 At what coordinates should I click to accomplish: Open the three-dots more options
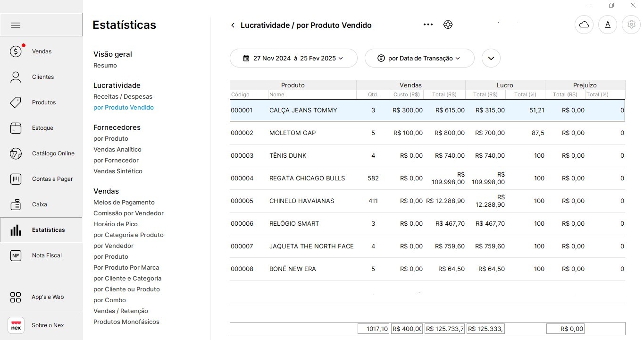428,25
